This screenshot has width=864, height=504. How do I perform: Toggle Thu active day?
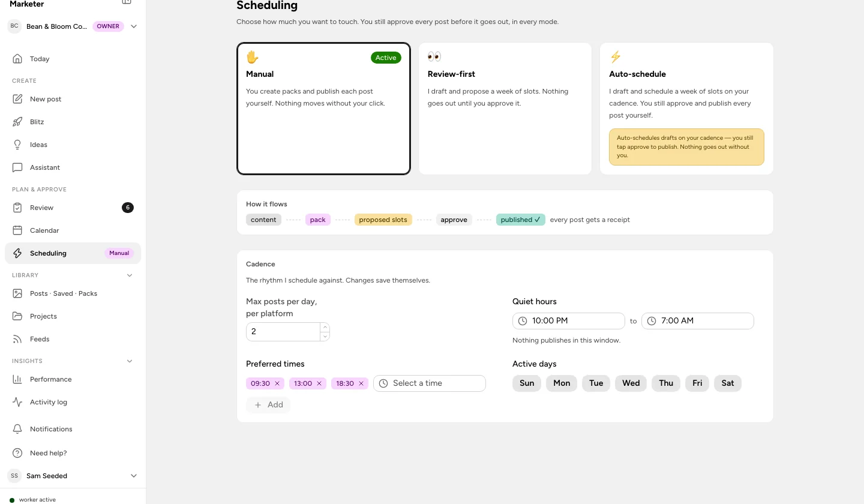[666, 383]
